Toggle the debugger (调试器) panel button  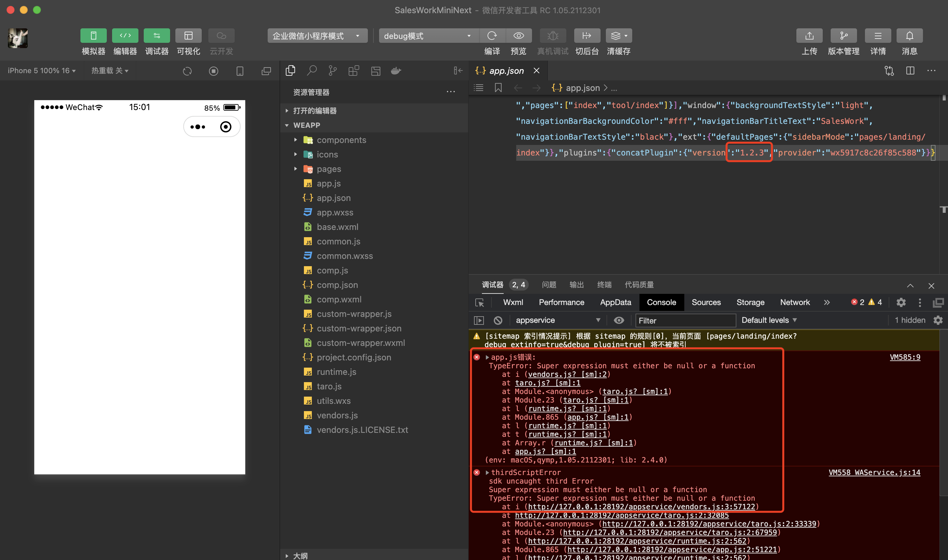click(157, 36)
